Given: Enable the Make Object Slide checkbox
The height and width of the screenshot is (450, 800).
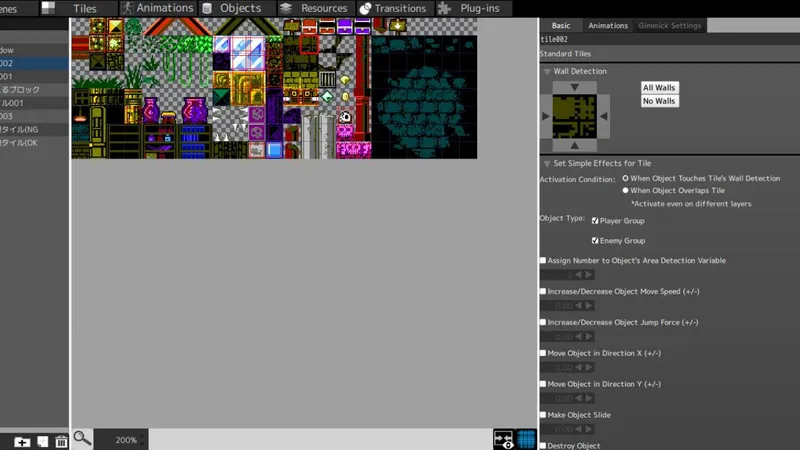Looking at the screenshot, I should tap(543, 415).
